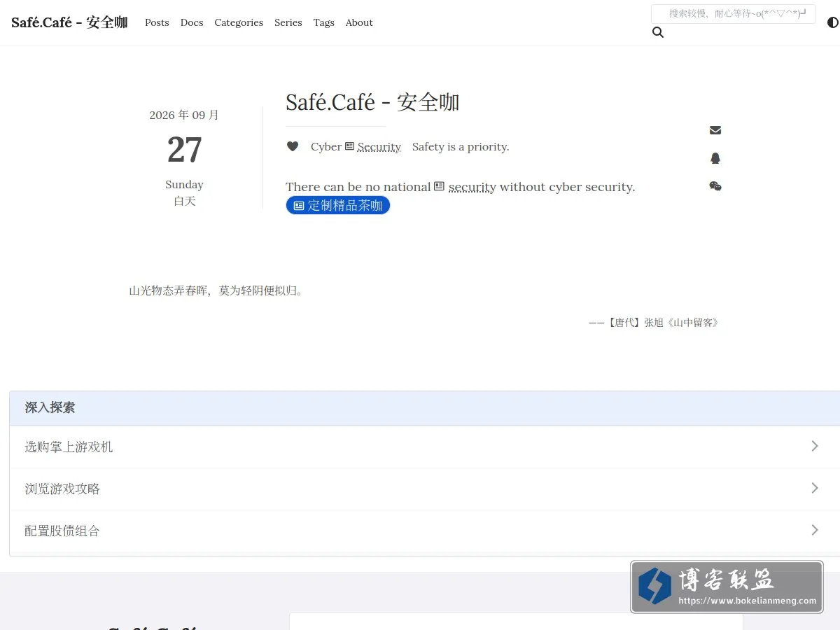Open the Categories menu item
Screen dimensions: 840x630
pos(239,22)
